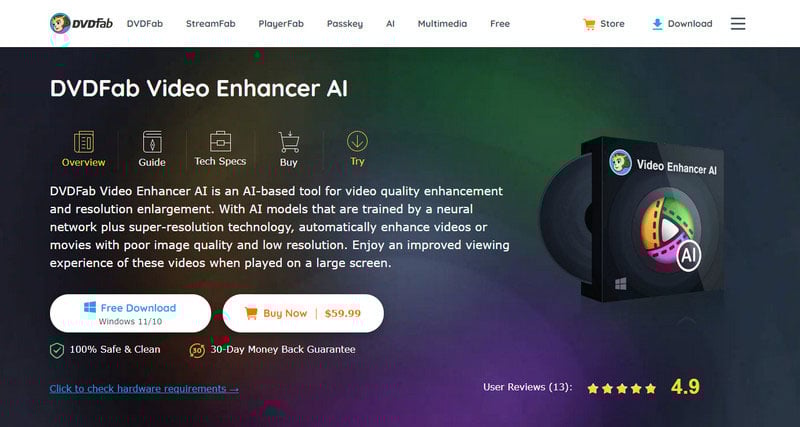
Task: Select the Buy shopping cart icon
Action: tap(289, 142)
